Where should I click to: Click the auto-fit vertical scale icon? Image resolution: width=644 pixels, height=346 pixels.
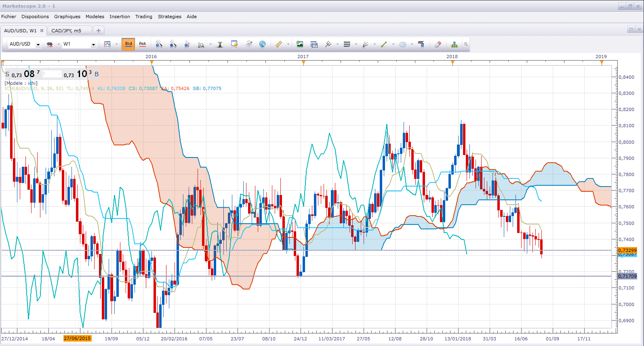point(220,44)
